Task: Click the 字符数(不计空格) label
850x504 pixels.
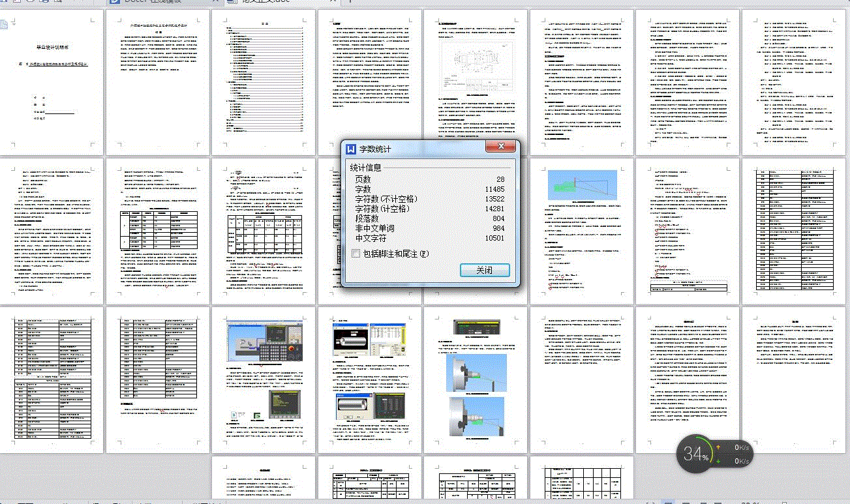Action: pyautogui.click(x=386, y=199)
